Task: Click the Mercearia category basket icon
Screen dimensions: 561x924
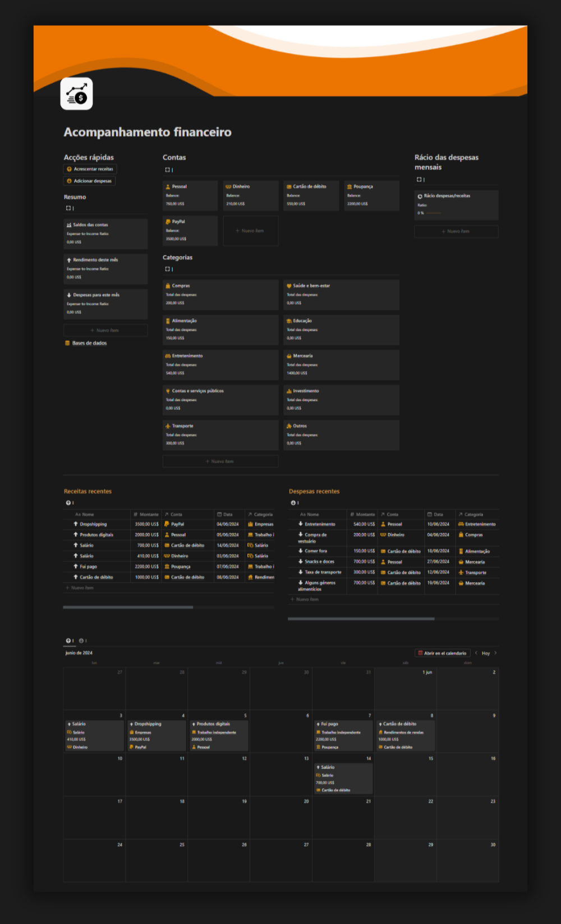Action: pyautogui.click(x=289, y=356)
